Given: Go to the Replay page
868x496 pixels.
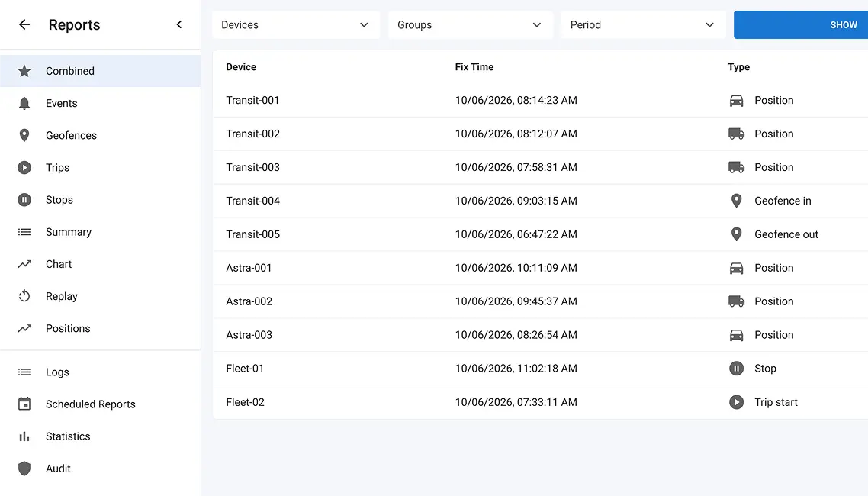Looking at the screenshot, I should tap(100, 296).
